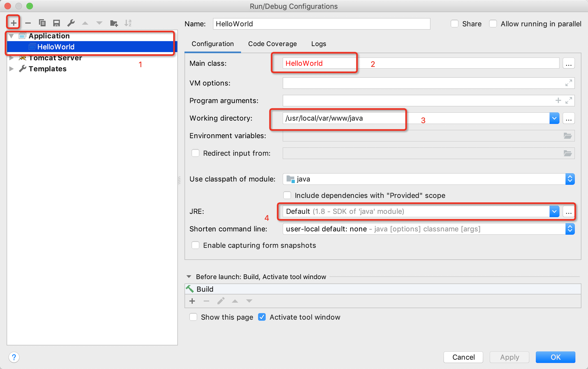Click the Save Configuration floppy disk icon
The width and height of the screenshot is (588, 369).
(57, 23)
